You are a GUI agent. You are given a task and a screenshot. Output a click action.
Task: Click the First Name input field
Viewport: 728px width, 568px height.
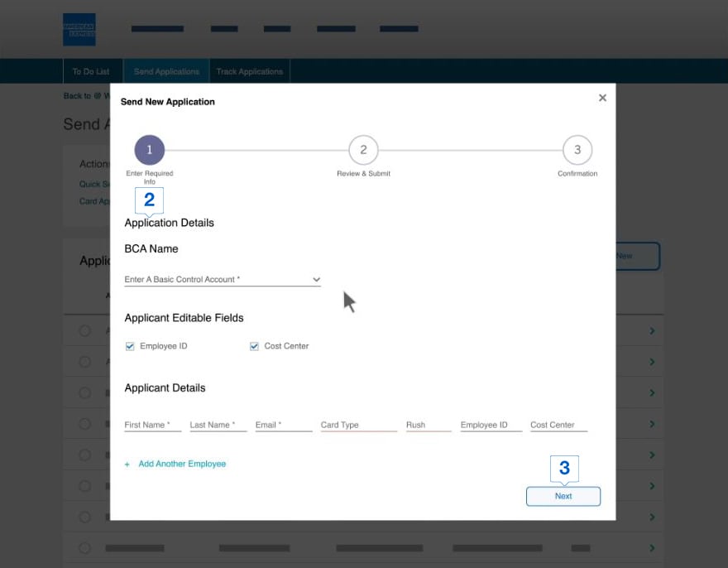pyautogui.click(x=152, y=425)
